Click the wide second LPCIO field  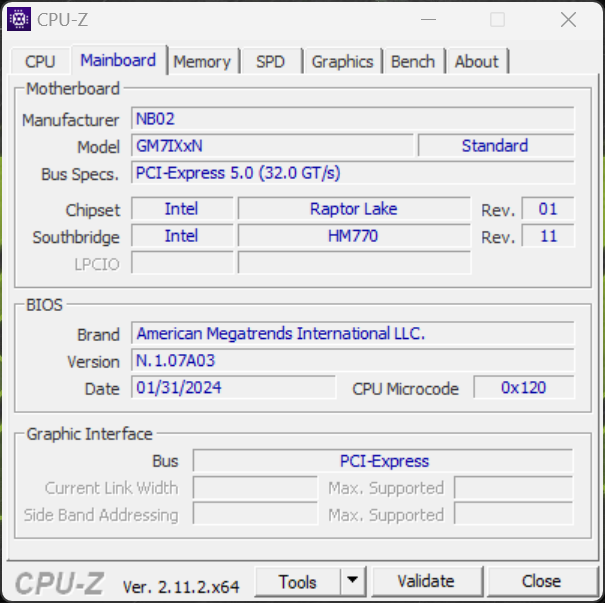(354, 263)
